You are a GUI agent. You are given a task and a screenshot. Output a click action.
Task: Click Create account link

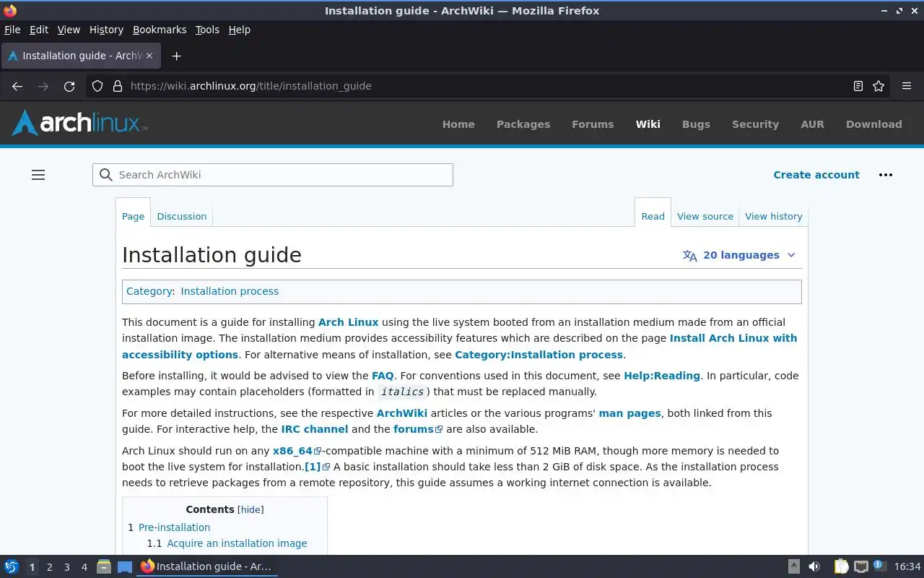coord(816,175)
